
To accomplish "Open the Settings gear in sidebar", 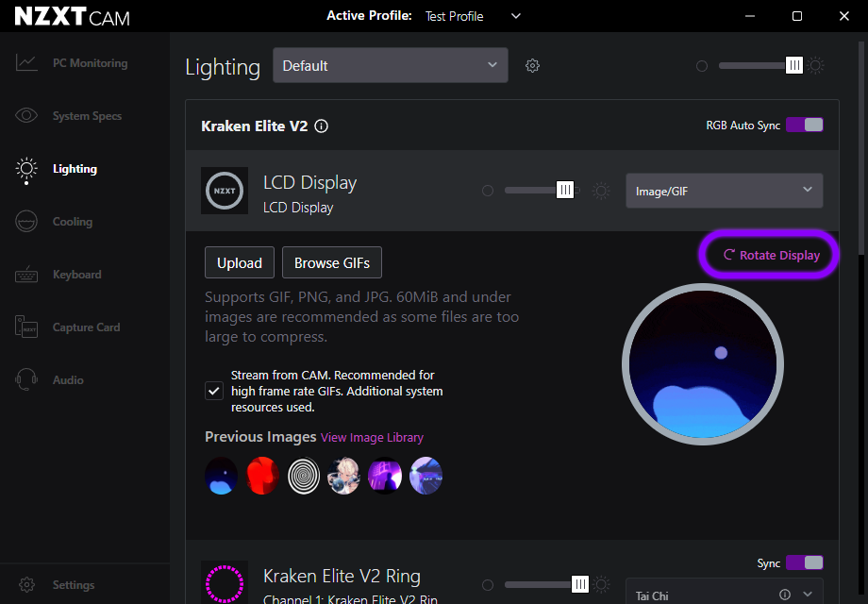I will (x=27, y=584).
